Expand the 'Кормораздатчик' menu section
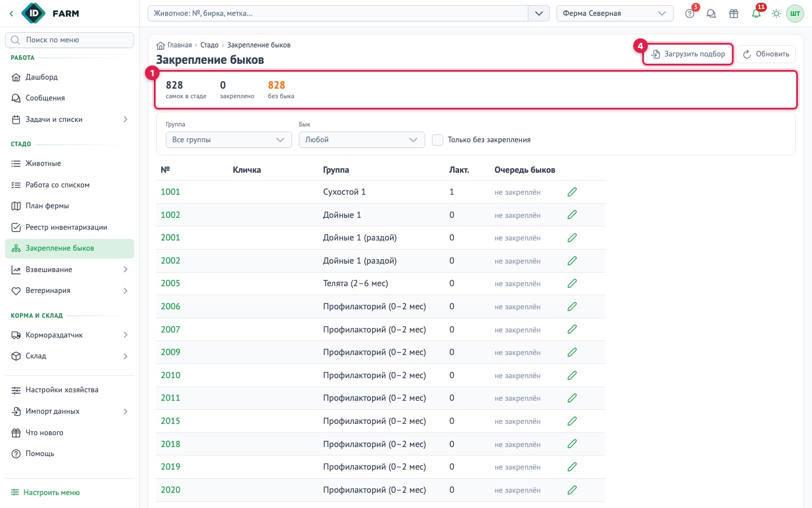 pos(69,335)
